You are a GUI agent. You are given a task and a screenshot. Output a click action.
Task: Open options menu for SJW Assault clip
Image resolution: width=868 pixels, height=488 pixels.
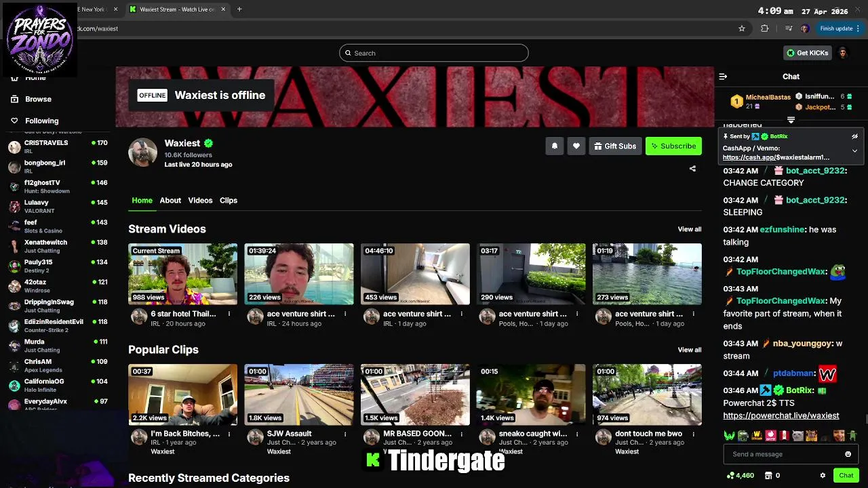tap(344, 434)
